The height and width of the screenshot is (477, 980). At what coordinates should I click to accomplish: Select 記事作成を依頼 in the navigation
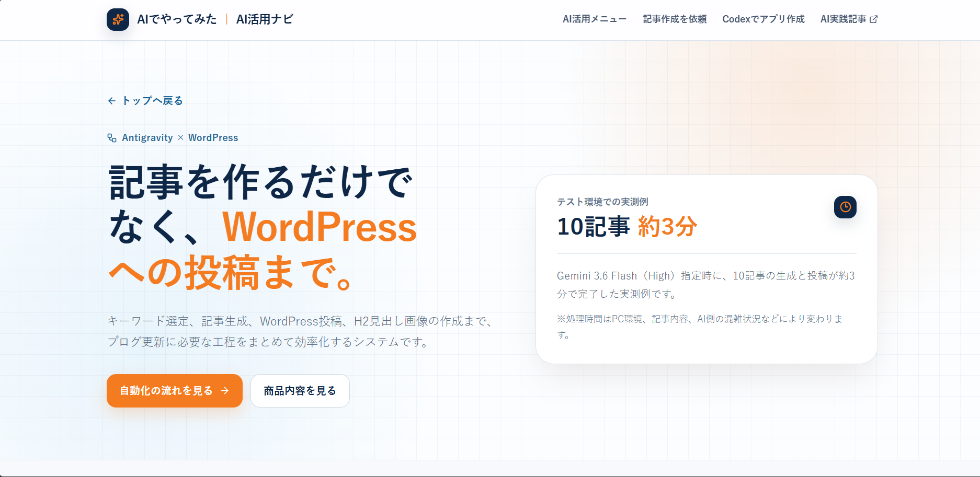[675, 19]
